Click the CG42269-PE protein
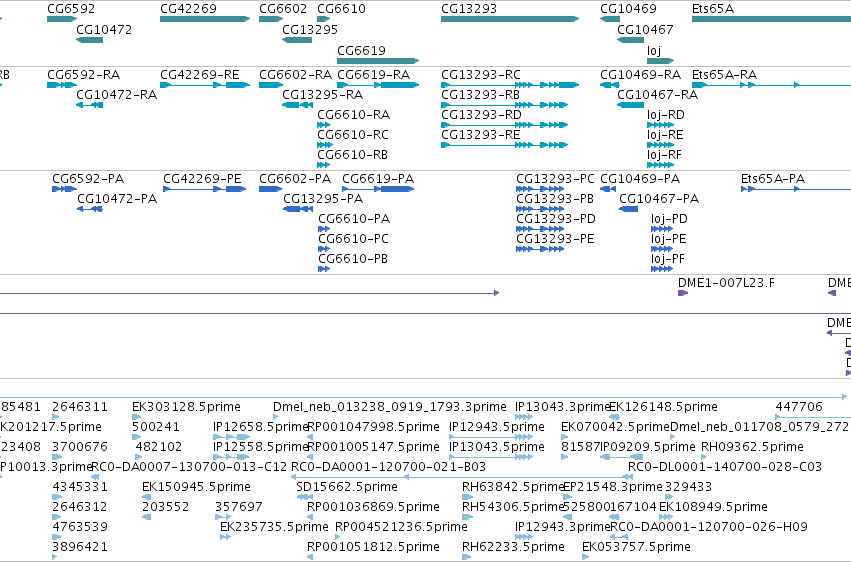 (x=205, y=189)
